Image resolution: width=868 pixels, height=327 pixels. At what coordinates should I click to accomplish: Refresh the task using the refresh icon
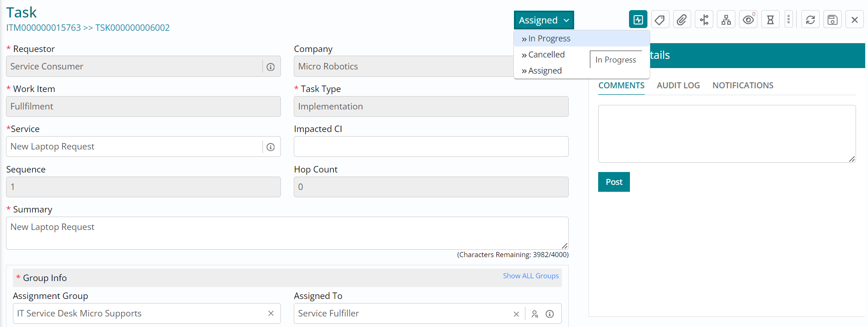810,20
